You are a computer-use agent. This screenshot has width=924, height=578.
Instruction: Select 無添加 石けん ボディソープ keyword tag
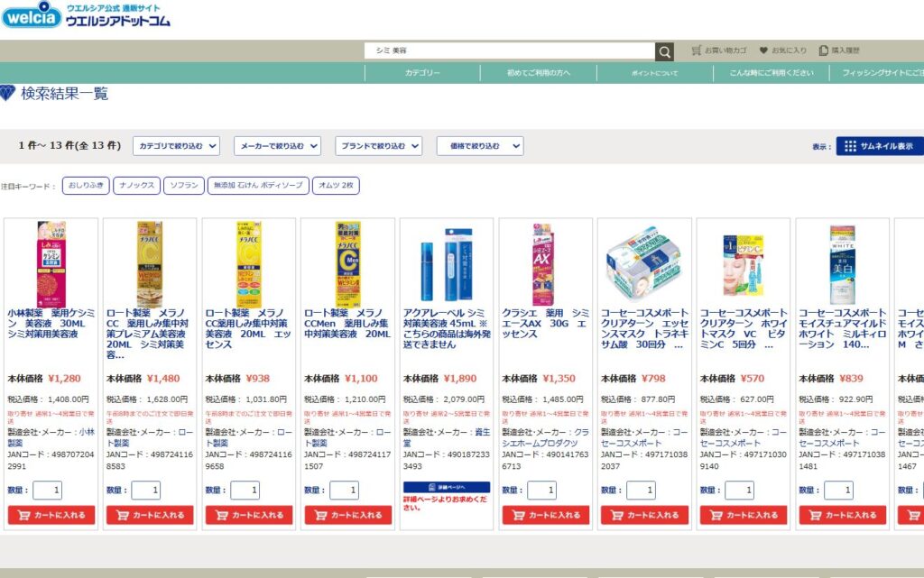[x=258, y=186]
